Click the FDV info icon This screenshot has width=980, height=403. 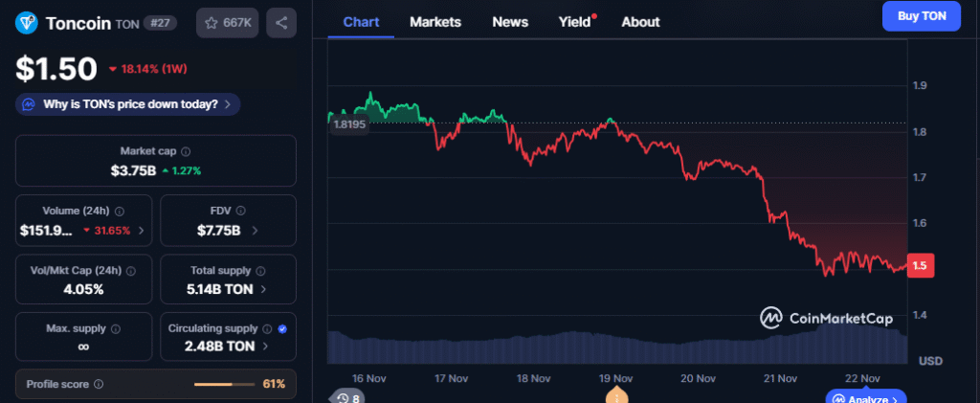(240, 211)
